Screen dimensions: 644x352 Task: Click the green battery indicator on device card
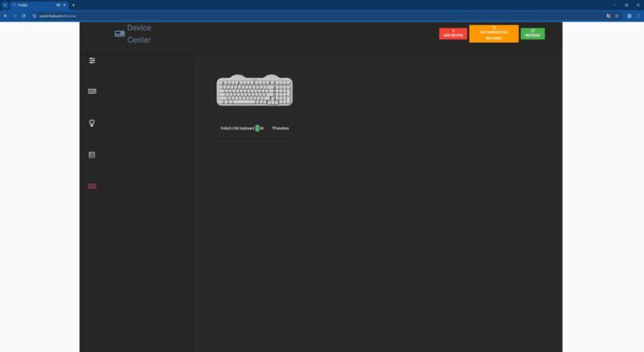(x=257, y=128)
